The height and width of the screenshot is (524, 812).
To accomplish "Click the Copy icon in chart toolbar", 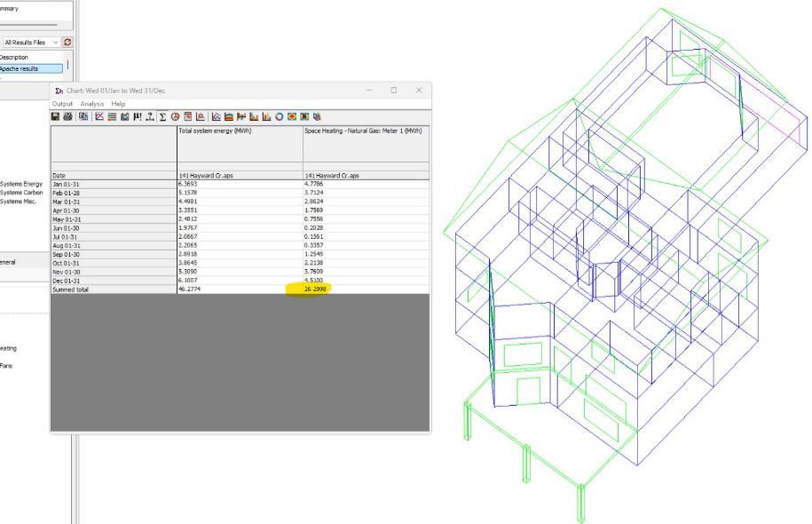I will 83,116.
